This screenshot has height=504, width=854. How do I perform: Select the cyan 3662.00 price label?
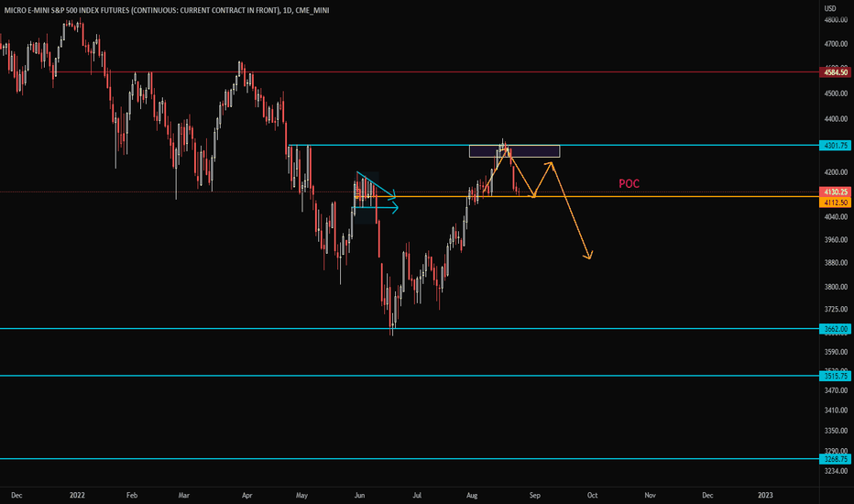pyautogui.click(x=836, y=329)
